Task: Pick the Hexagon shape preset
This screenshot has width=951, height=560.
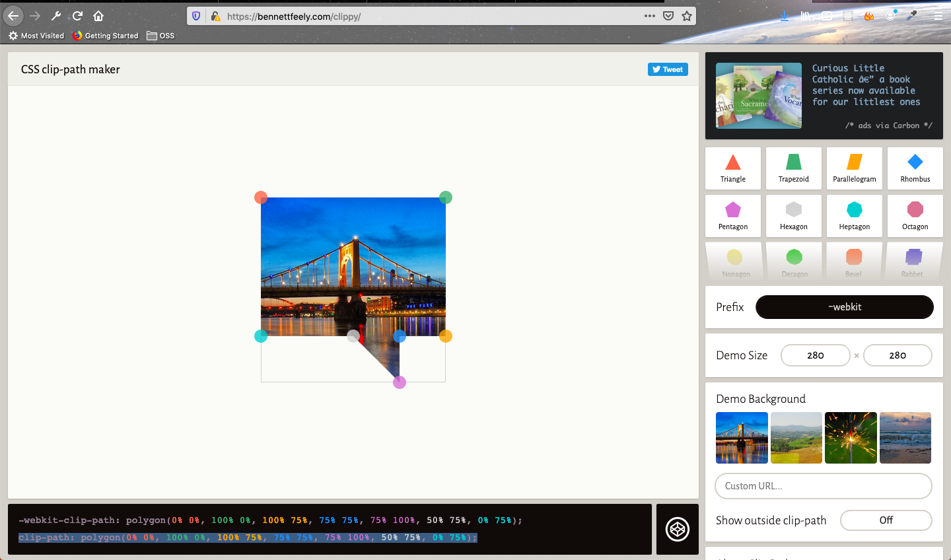Action: [794, 216]
